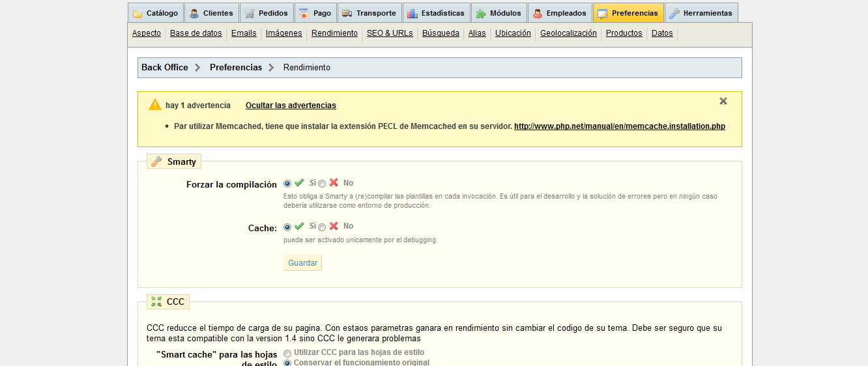868x366 pixels.
Task: Open the Empleados tab
Action: click(559, 13)
